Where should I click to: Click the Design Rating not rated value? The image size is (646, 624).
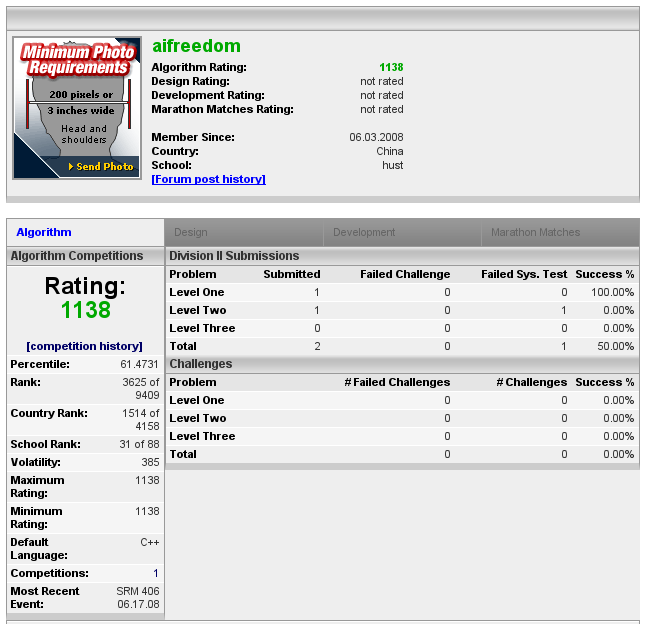tap(382, 81)
